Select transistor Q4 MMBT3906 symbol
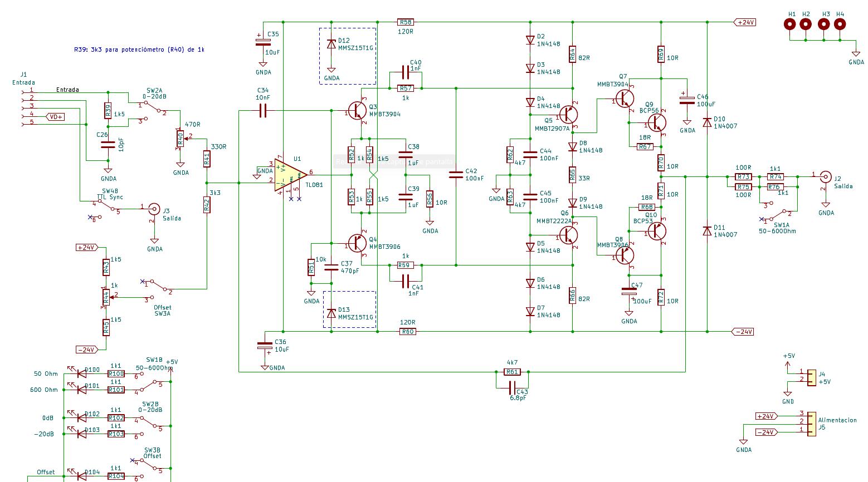The height and width of the screenshot is (482, 868). tap(356, 243)
